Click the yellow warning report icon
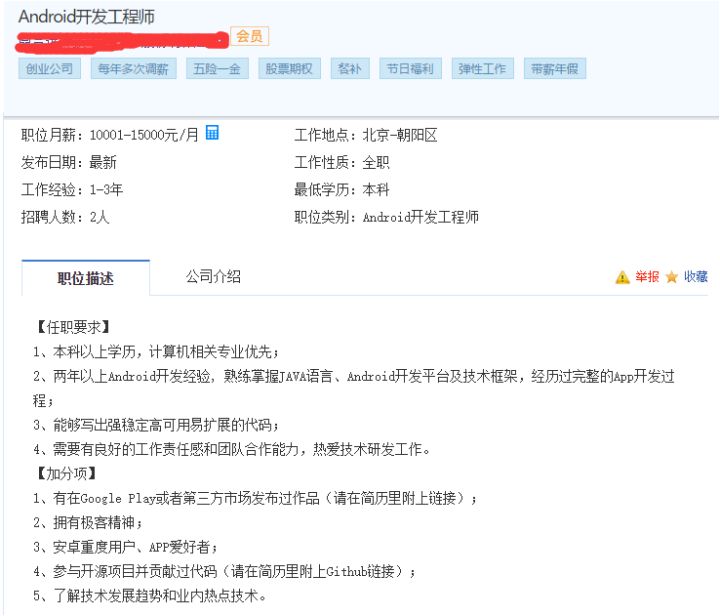The width and height of the screenshot is (720, 616). click(622, 277)
